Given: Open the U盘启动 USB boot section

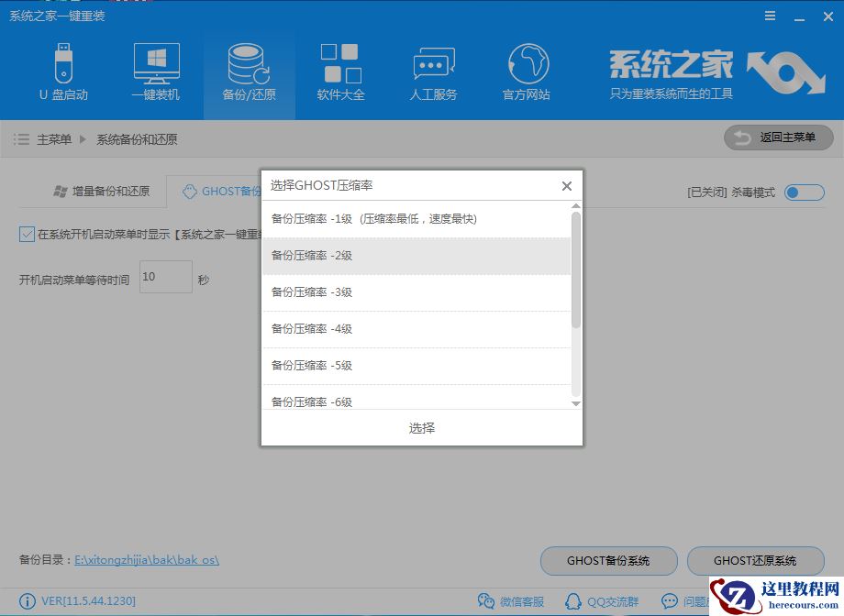Looking at the screenshot, I should (x=63, y=69).
